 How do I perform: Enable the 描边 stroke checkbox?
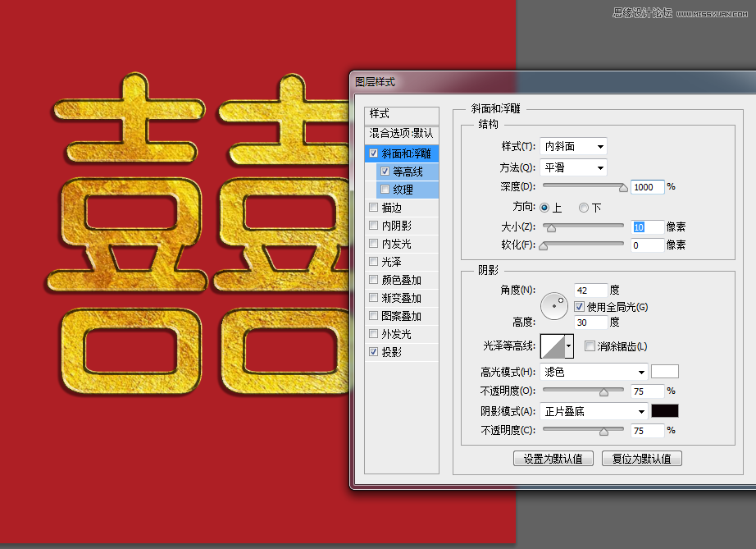pos(373,208)
